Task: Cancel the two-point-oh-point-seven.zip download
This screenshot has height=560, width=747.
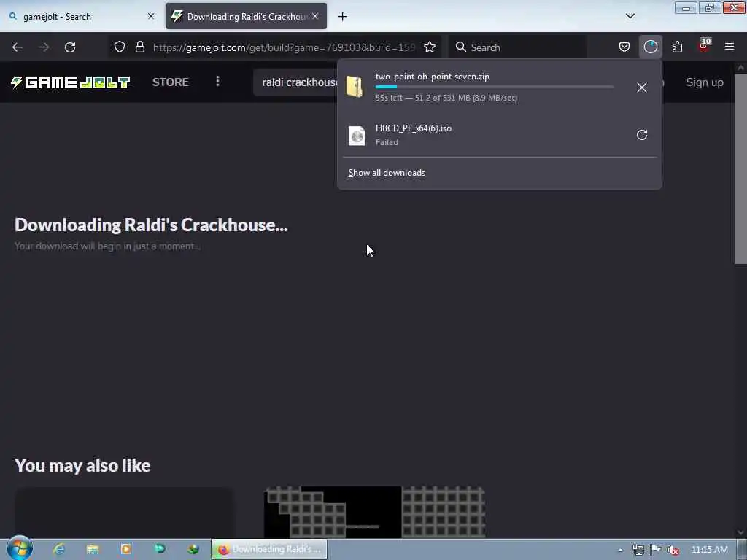Action: point(642,87)
